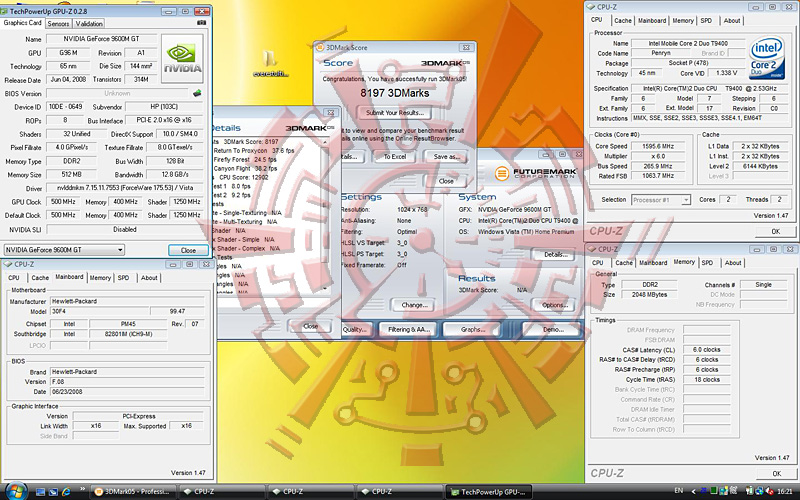Click the Core Speed 1595.6 MHz field
Viewport: 800px width, 500px height.
pos(658,146)
